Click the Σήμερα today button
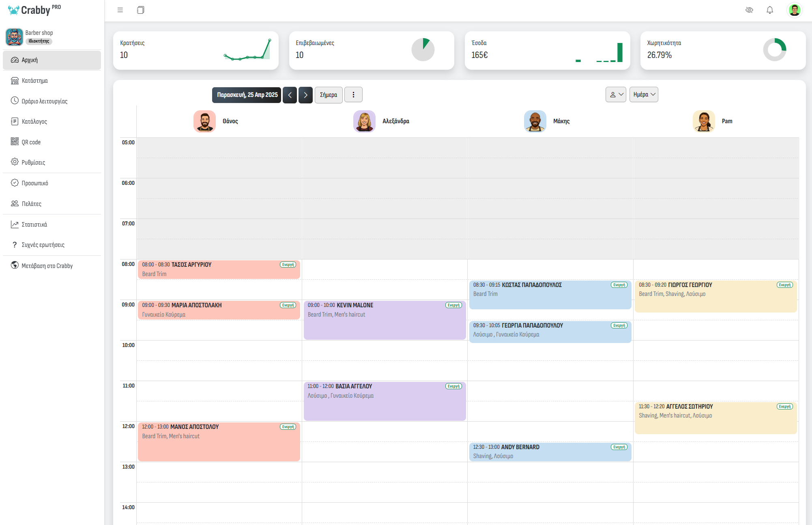This screenshot has height=525, width=812. click(x=328, y=95)
